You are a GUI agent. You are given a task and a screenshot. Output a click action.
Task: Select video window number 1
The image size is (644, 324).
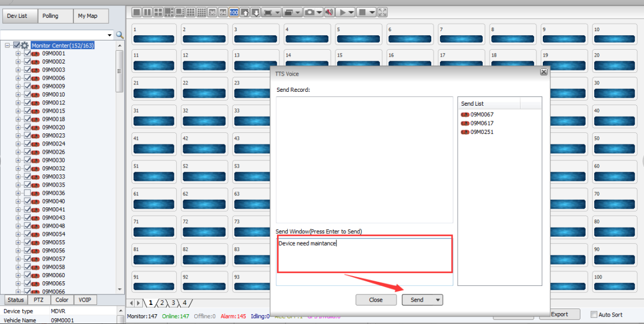coord(154,35)
